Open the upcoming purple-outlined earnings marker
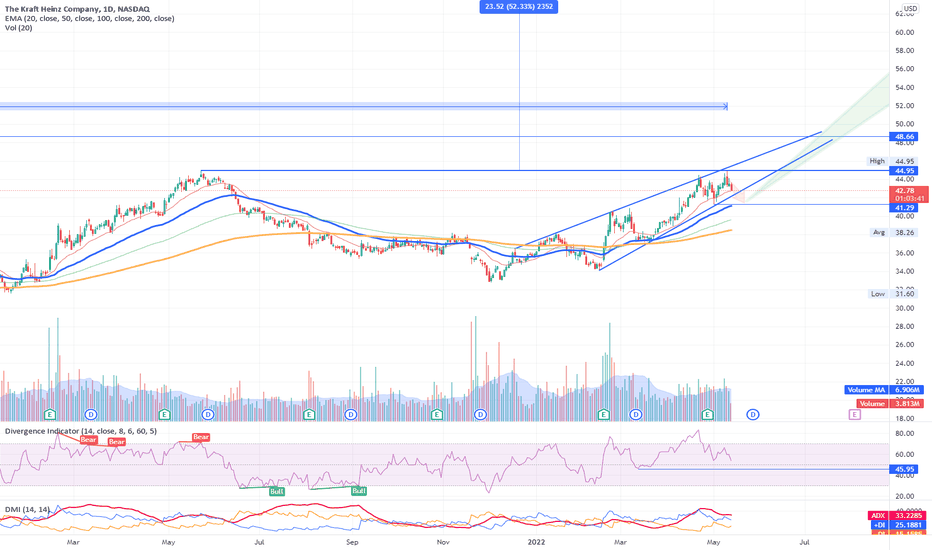932x550 pixels. click(855, 414)
